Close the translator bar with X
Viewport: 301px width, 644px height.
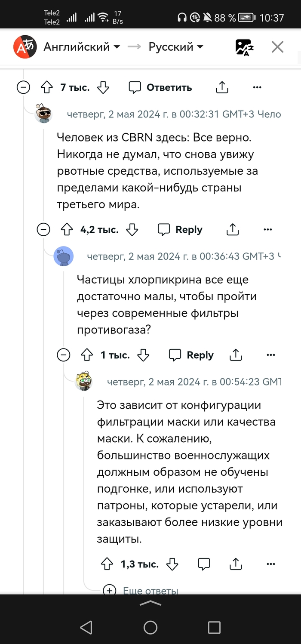coord(277,47)
